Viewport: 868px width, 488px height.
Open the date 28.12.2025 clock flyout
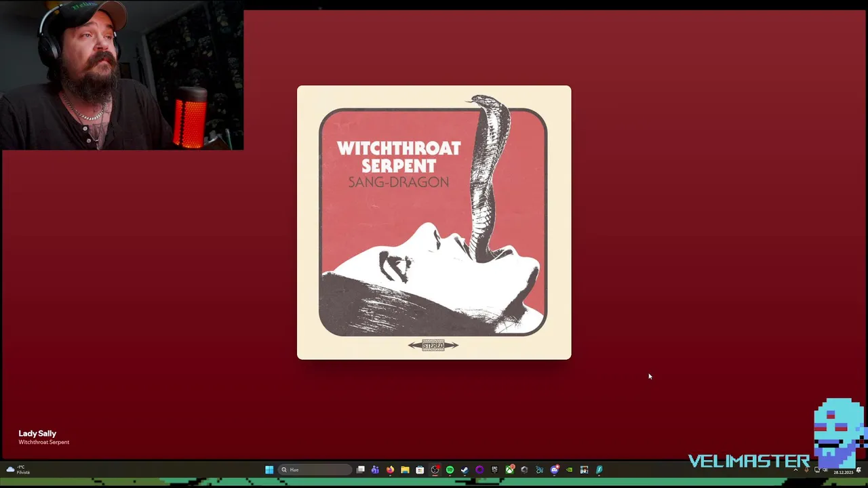(844, 472)
